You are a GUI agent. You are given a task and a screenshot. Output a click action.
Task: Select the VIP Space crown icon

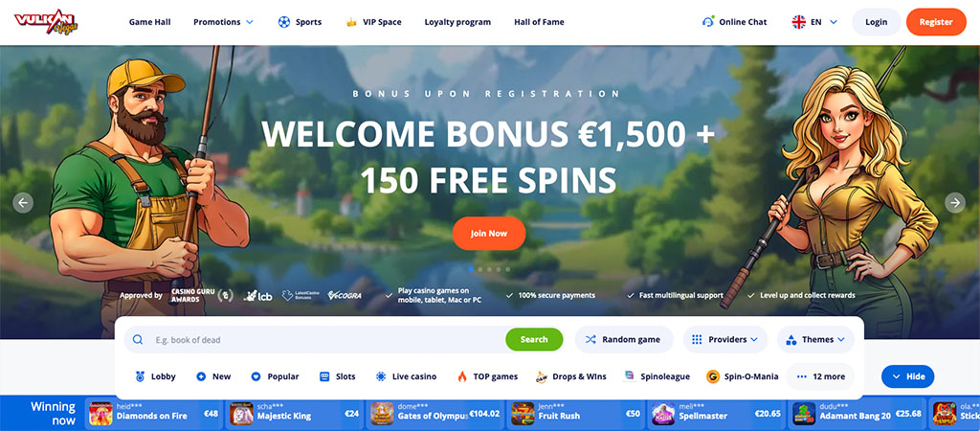(x=351, y=22)
